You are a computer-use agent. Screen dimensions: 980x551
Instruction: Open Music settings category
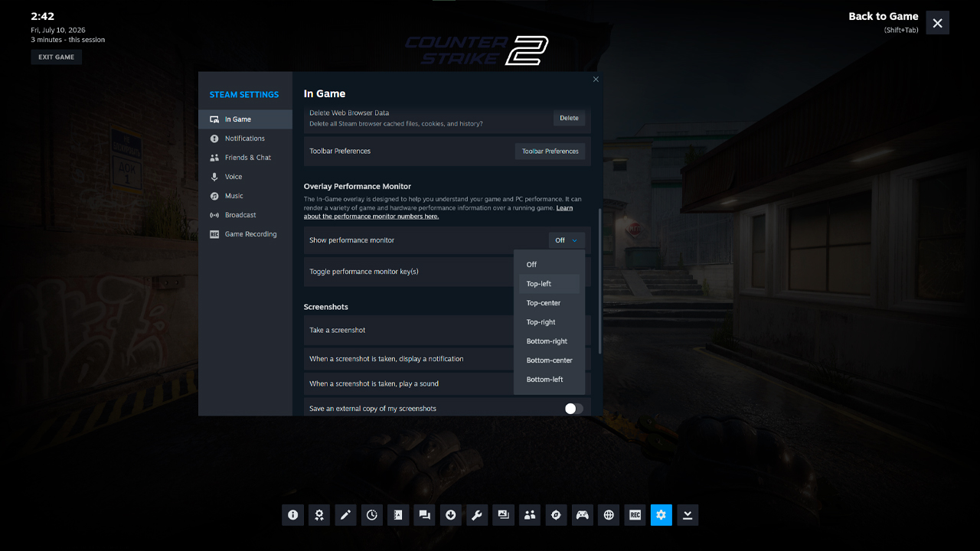click(245, 196)
